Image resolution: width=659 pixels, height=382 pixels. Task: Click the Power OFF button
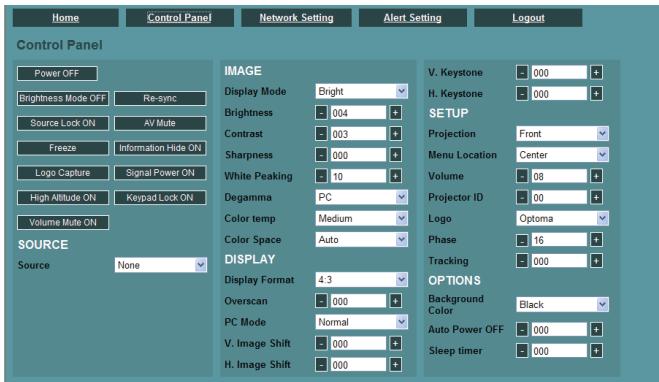point(57,74)
